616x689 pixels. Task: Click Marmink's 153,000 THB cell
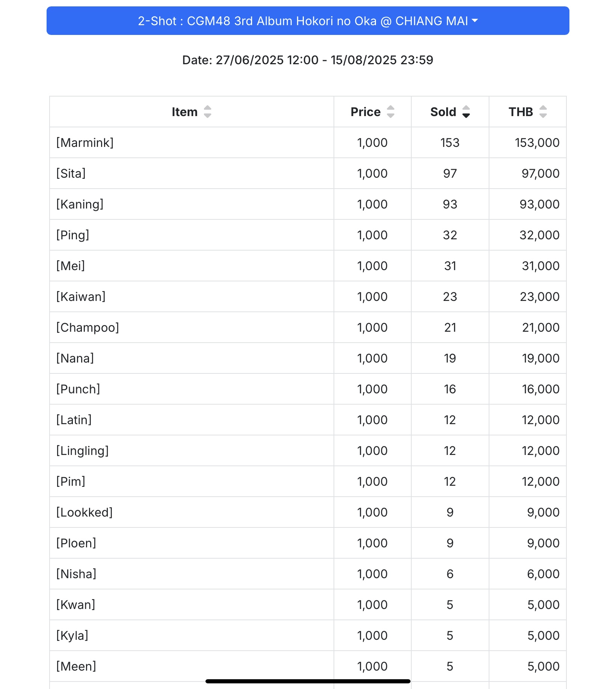(x=527, y=143)
